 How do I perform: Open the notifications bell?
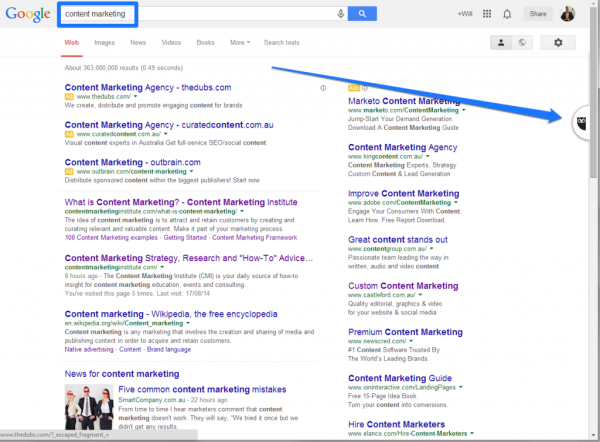pyautogui.click(x=507, y=14)
